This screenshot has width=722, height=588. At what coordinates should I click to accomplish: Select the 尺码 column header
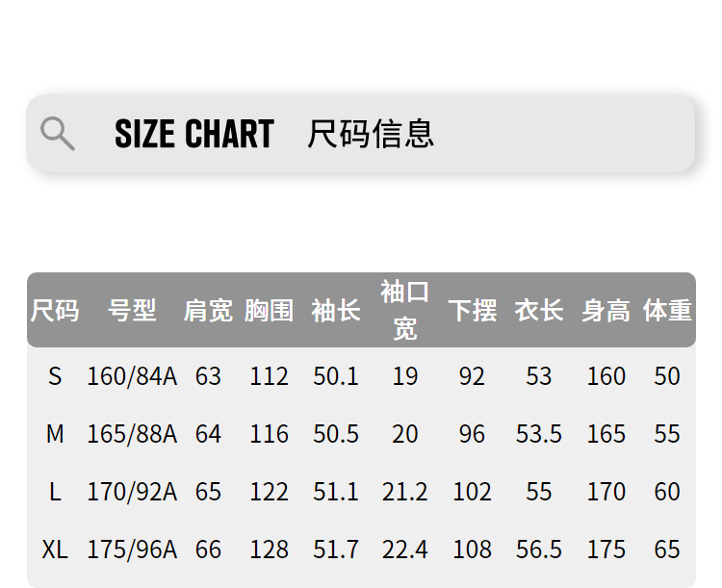55,311
